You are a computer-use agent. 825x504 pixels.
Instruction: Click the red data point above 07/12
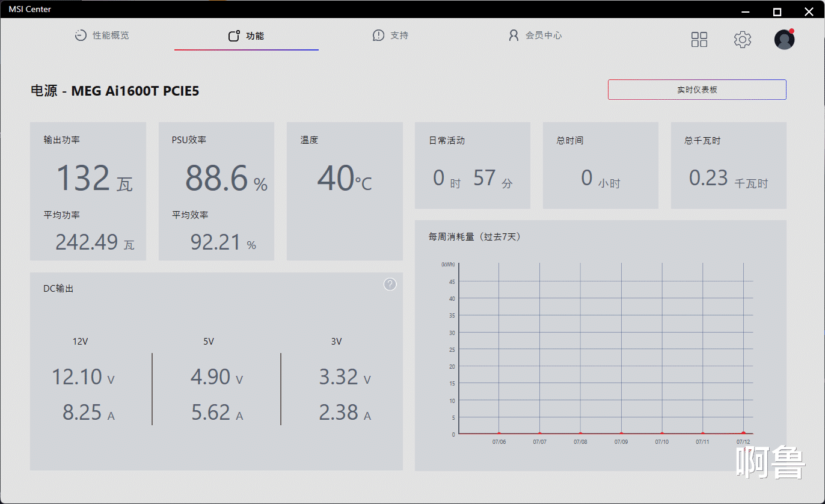point(744,433)
